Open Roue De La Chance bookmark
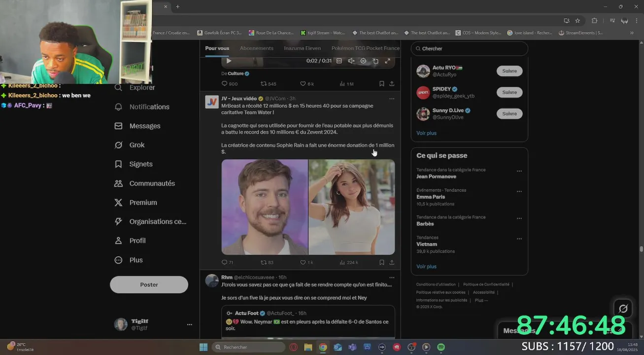The image size is (644, 355). 271,33
